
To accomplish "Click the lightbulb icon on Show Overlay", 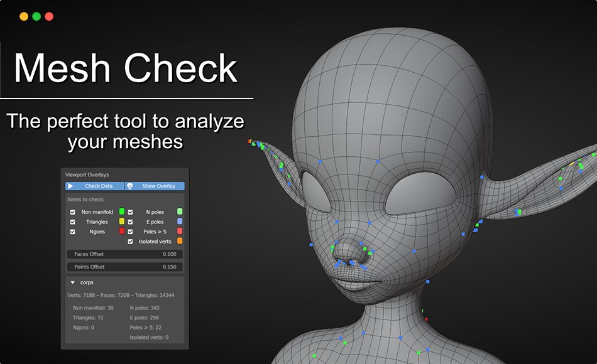I will pyautogui.click(x=129, y=186).
